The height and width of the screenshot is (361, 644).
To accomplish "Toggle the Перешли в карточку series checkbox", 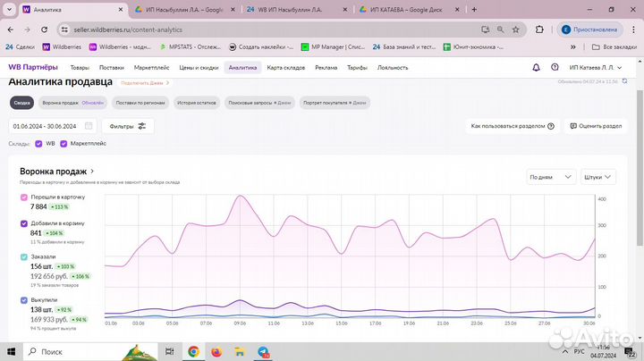I will [x=23, y=197].
